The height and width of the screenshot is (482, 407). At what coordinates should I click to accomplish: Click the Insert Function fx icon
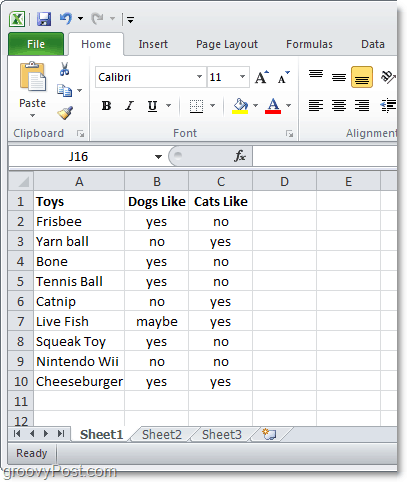[x=240, y=156]
